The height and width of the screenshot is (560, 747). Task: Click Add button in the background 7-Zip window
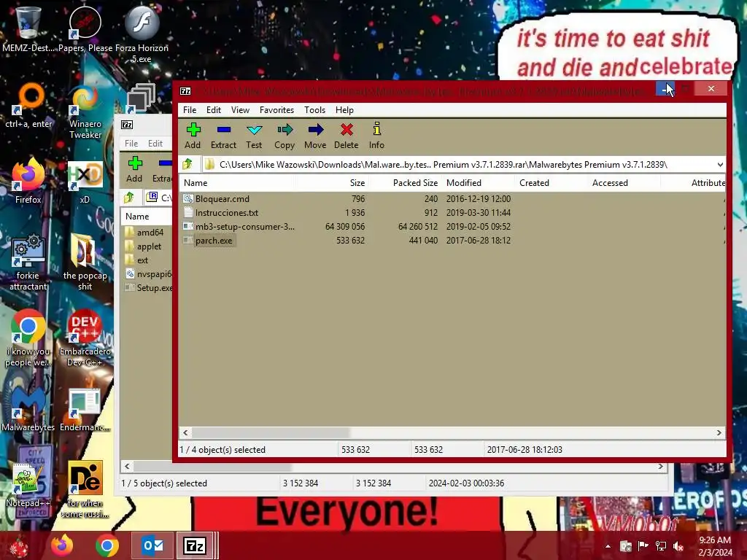pyautogui.click(x=135, y=169)
